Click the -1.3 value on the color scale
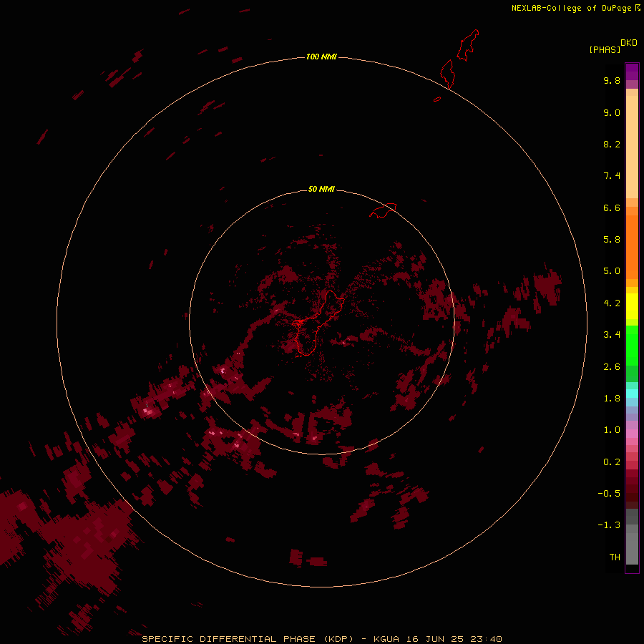 click(609, 525)
